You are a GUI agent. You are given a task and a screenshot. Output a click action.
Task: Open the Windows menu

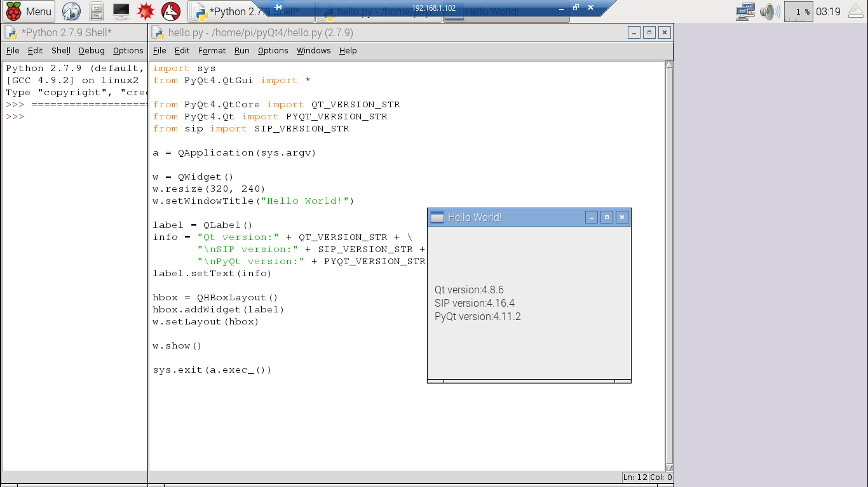313,51
